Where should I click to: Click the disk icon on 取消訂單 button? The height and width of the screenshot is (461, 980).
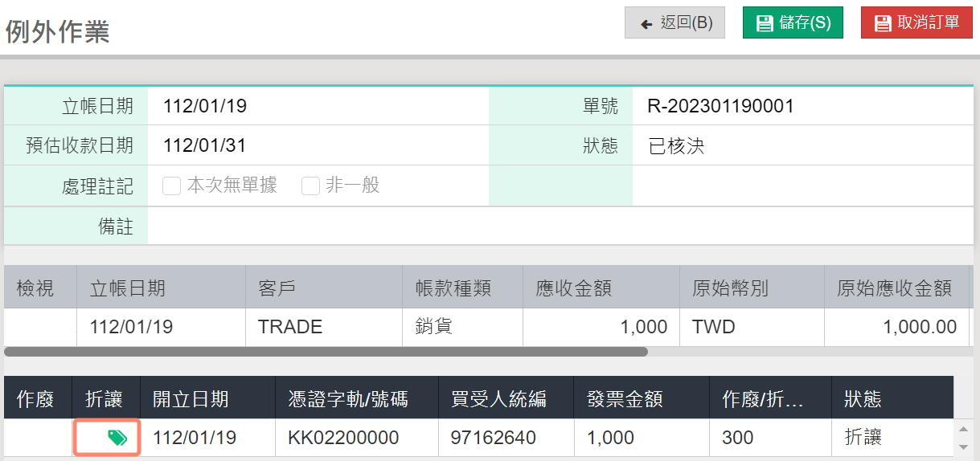point(883,23)
